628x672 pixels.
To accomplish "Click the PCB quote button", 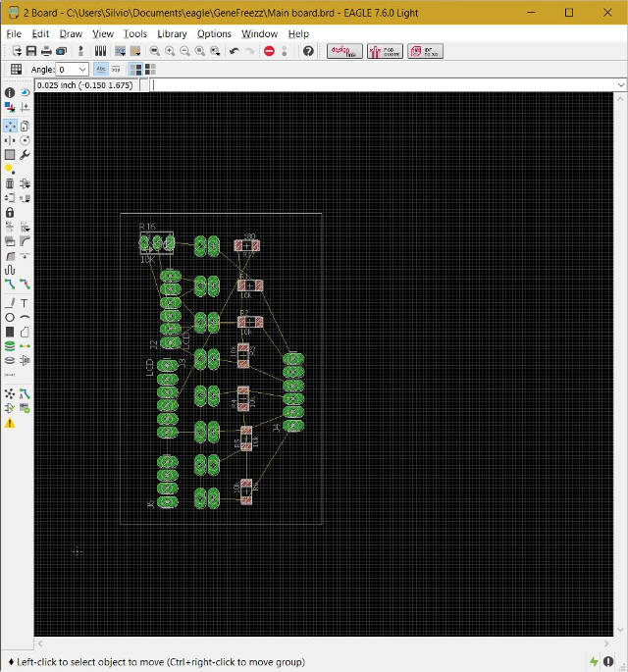I will click(385, 51).
